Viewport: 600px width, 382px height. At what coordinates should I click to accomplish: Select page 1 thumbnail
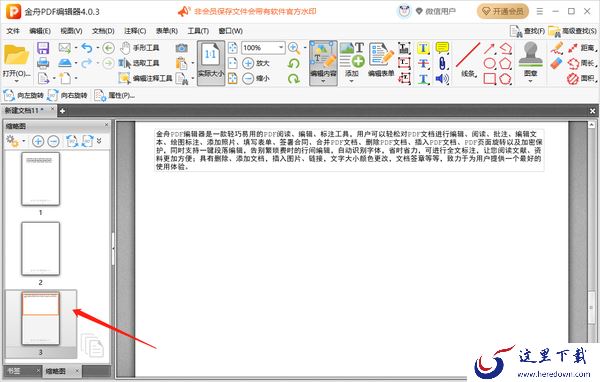tap(41, 179)
